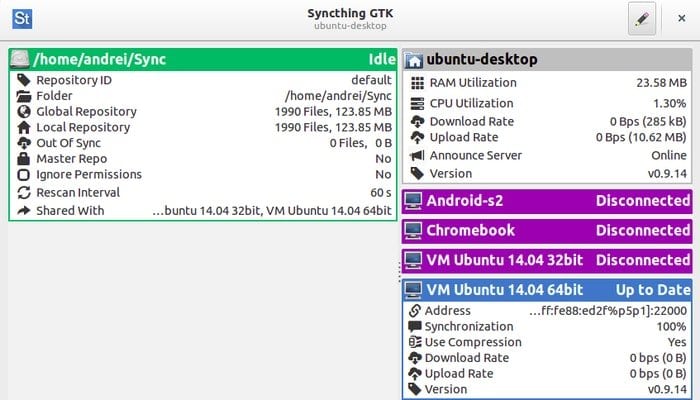This screenshot has height=400, width=700.
Task: Click the Folder row open-folder icon
Action: point(24,96)
